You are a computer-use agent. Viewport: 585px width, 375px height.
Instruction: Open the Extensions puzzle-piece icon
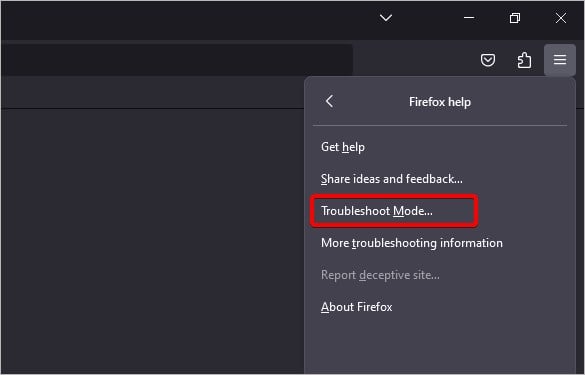(x=524, y=60)
